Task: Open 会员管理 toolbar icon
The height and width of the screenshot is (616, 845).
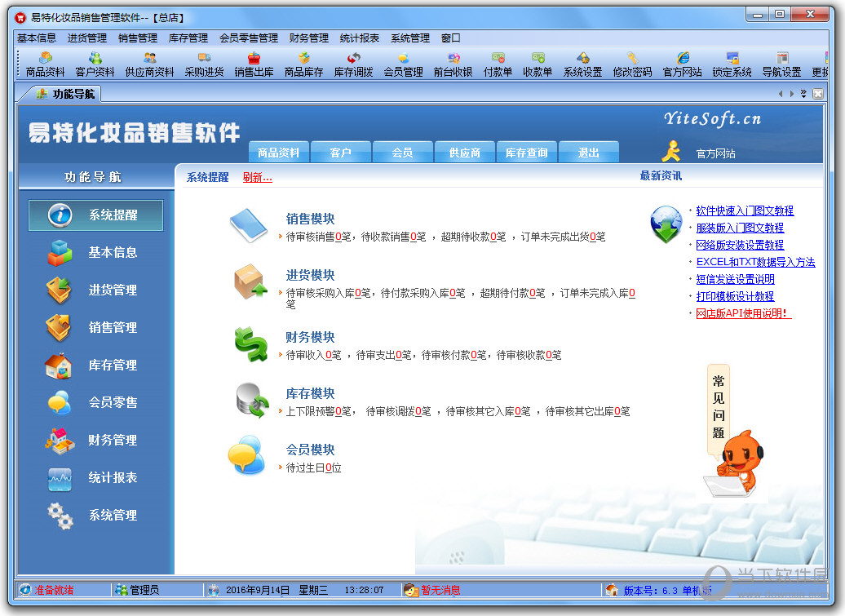Action: coord(403,64)
